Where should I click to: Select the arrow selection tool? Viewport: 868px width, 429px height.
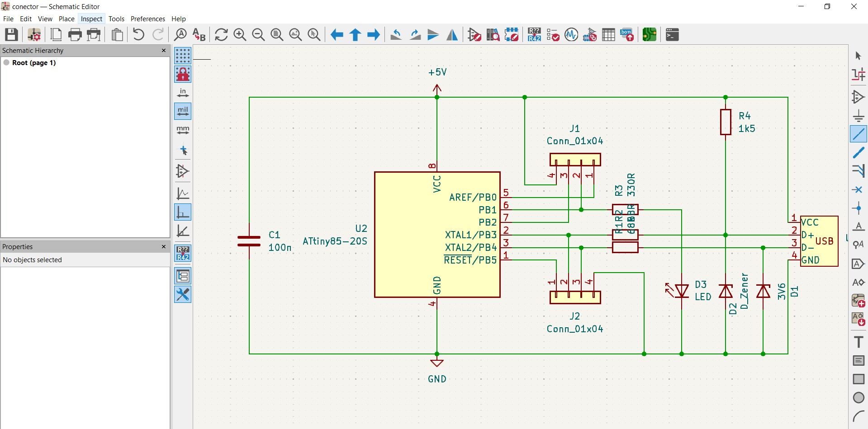click(x=858, y=56)
